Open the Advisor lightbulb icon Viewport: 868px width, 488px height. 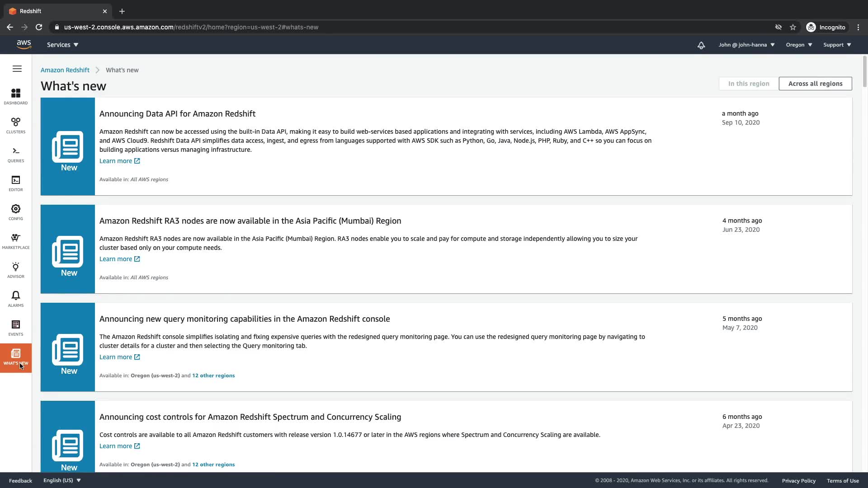(x=16, y=270)
